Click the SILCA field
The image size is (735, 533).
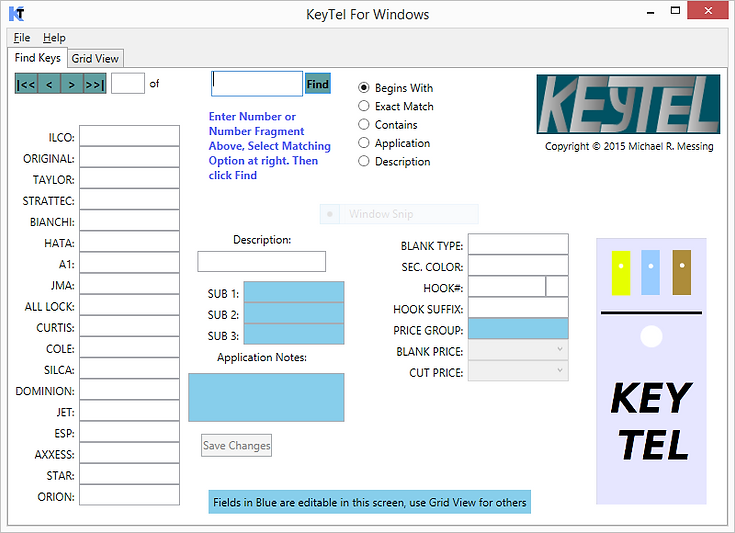point(129,368)
